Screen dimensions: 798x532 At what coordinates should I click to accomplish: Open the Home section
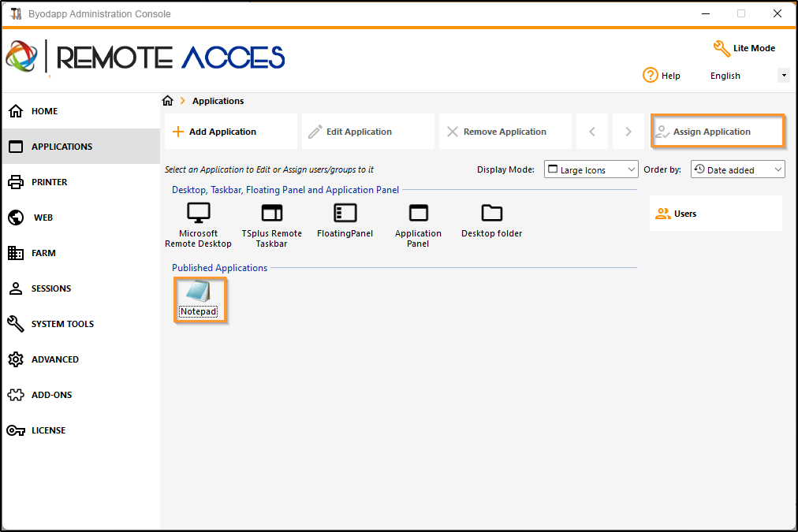pos(81,111)
